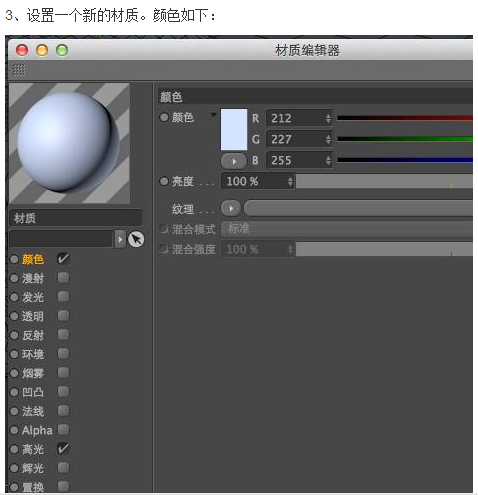
Task: Enable the 发光 checkbox
Action: (63, 297)
